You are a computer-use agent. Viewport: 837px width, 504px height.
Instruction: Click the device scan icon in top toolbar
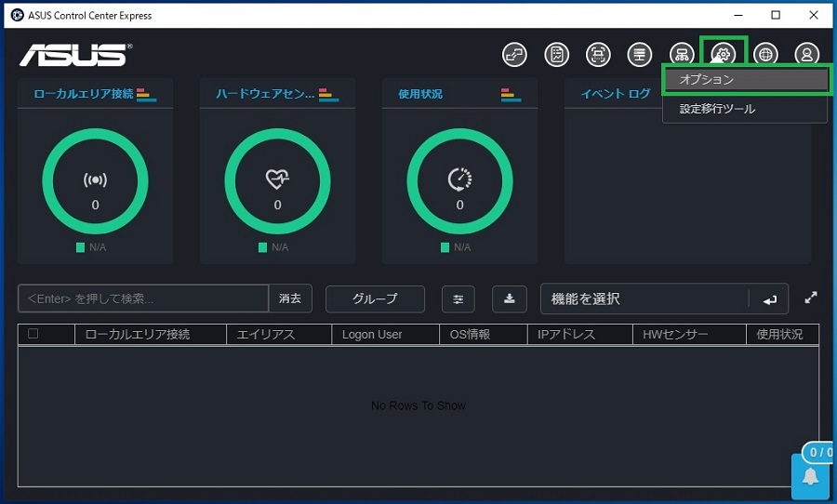pyautogui.click(x=598, y=55)
